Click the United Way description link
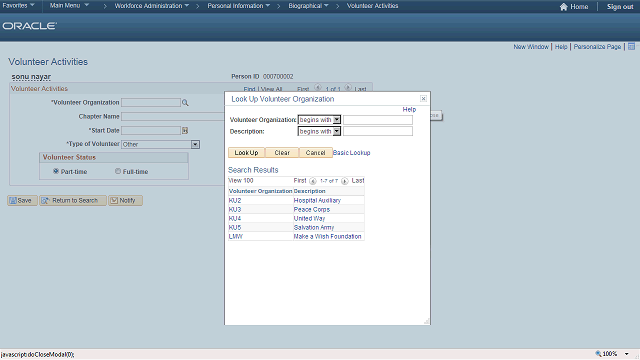640x360 pixels. 309,218
